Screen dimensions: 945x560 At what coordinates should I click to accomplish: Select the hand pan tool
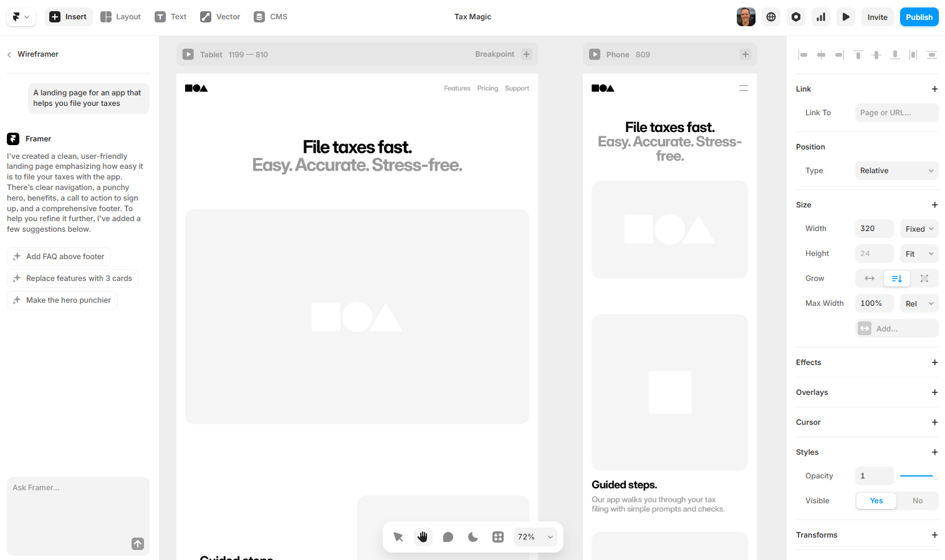423,537
